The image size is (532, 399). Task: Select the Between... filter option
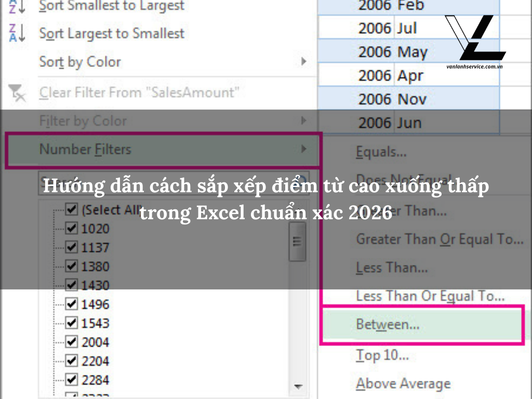point(422,325)
